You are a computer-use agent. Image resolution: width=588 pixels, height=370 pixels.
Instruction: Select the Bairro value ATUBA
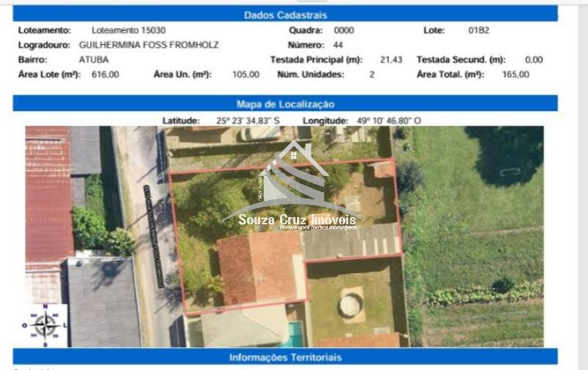tap(94, 60)
